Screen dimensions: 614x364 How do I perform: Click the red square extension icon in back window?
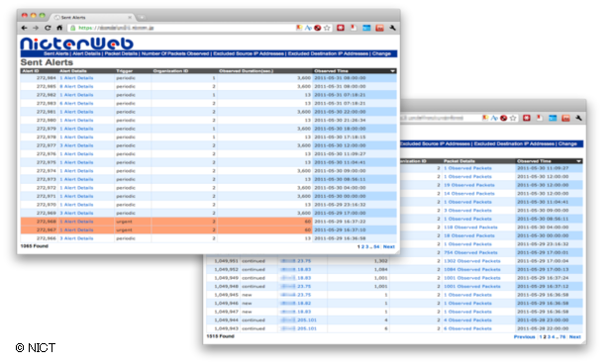526,118
